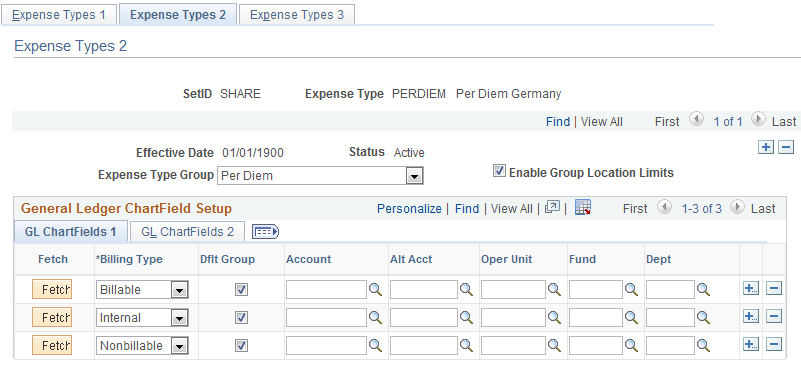Toggle Dflt Group for Nonbillable row
Viewport: 801px width, 366px height.
click(241, 346)
